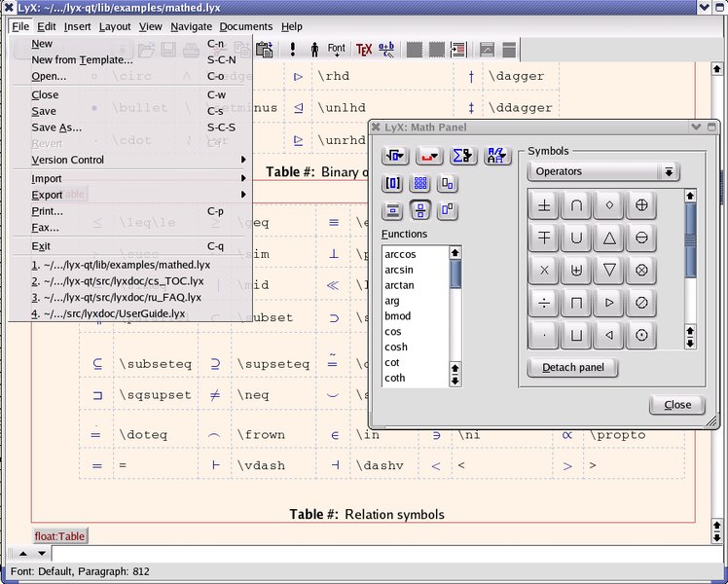Click the Math Panel display-style equation icon

tap(393, 210)
